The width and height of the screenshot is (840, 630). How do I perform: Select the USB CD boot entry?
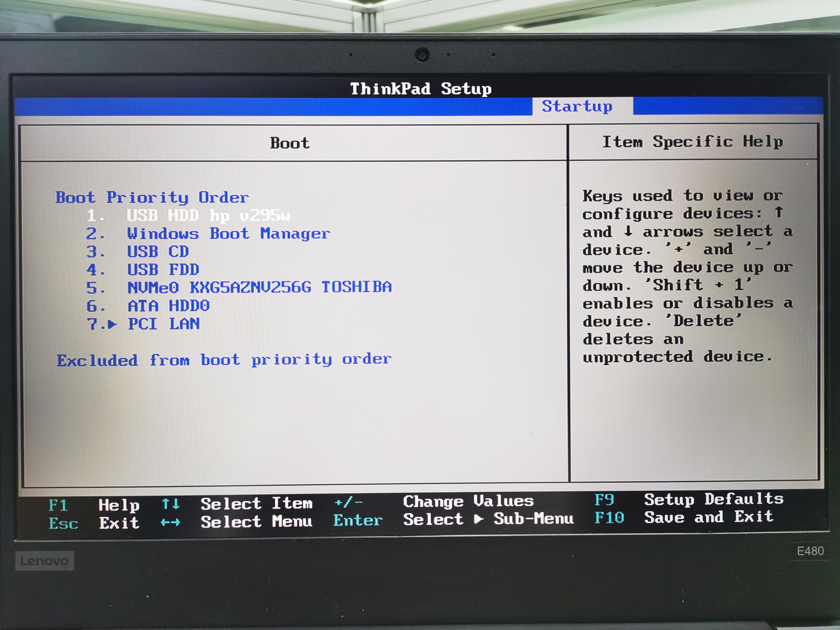[x=158, y=251]
